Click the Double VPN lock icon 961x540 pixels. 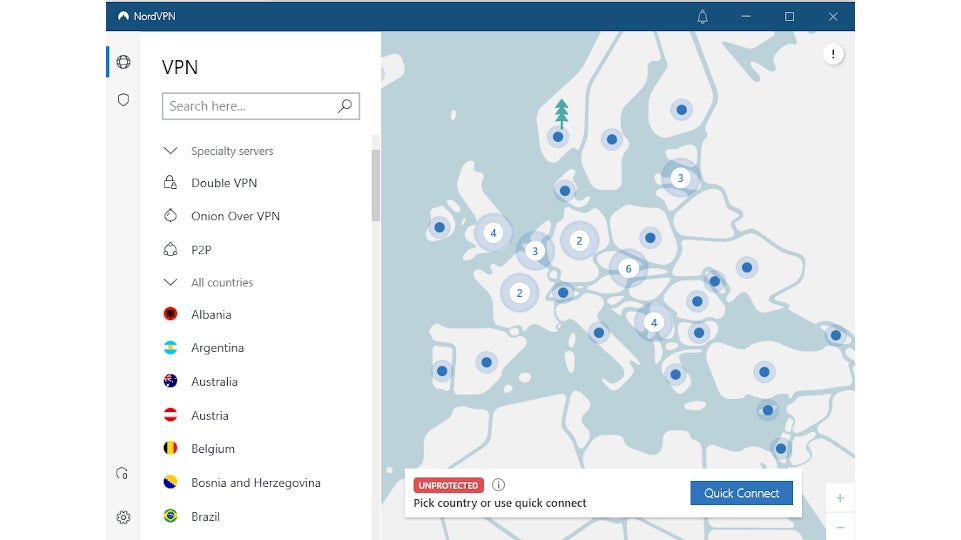[170, 182]
